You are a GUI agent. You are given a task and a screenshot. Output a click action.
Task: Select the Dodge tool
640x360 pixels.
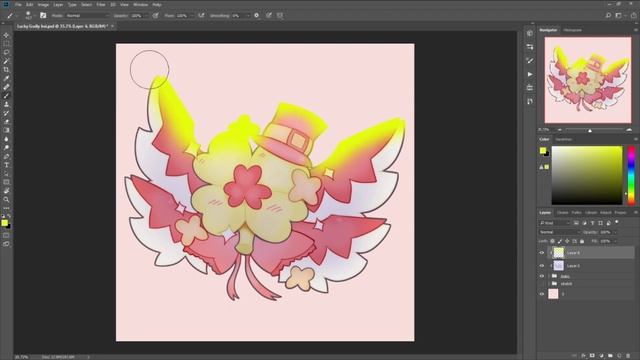click(6, 147)
